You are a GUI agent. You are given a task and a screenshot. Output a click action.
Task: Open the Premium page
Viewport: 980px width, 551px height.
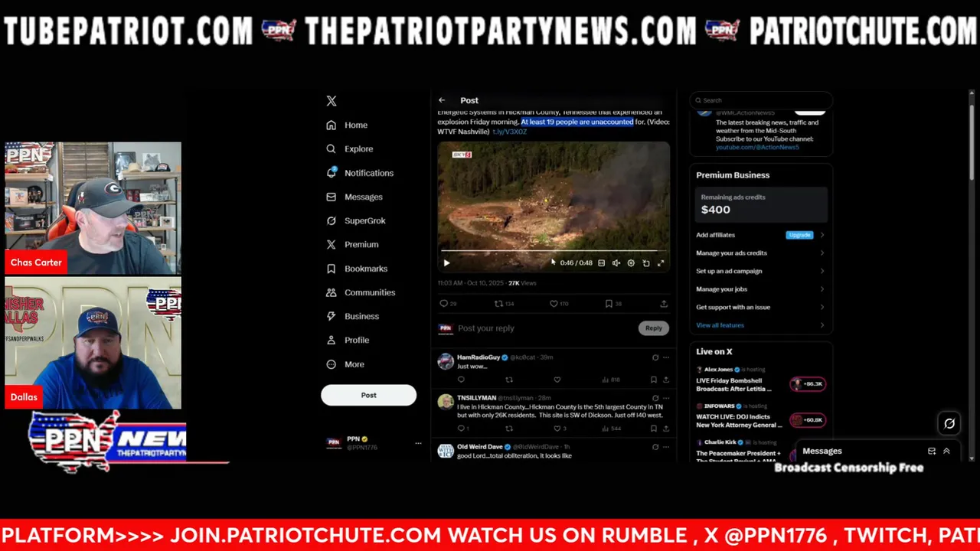[x=352, y=244]
